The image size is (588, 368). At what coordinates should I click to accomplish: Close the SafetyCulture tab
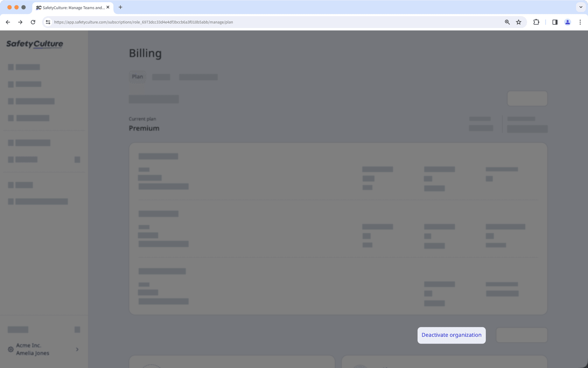[x=108, y=7]
